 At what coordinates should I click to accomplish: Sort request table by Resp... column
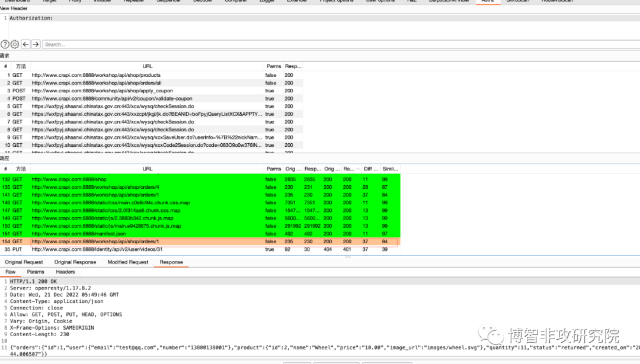point(293,66)
